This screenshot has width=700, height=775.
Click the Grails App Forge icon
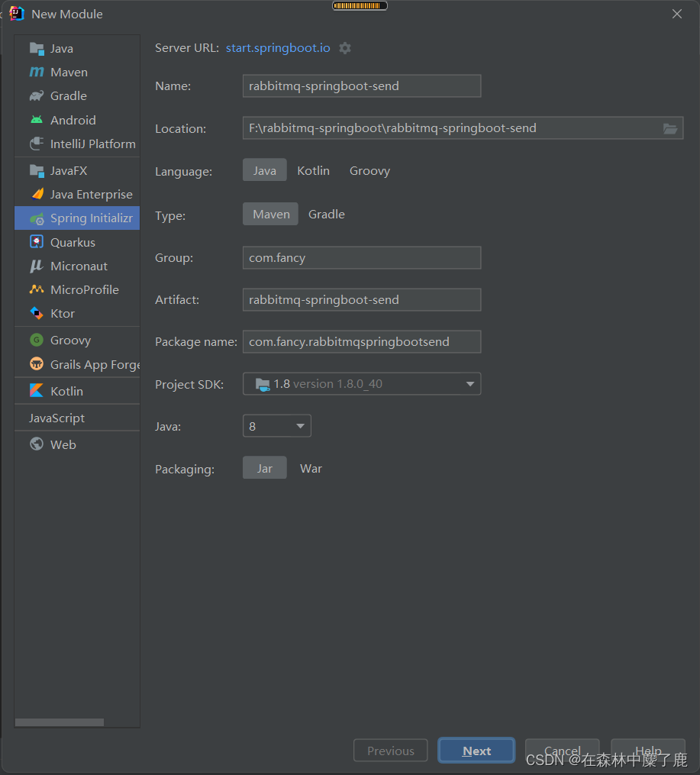(37, 364)
